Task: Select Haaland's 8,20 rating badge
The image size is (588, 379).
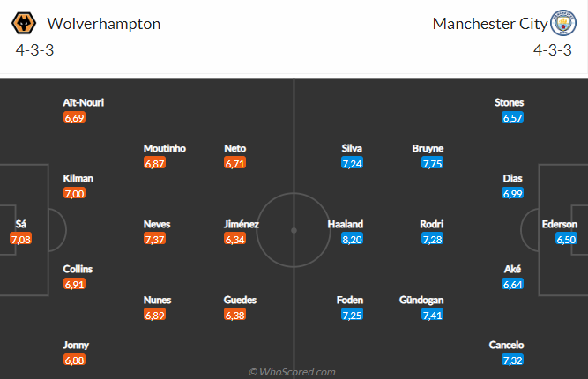Action: pyautogui.click(x=352, y=239)
